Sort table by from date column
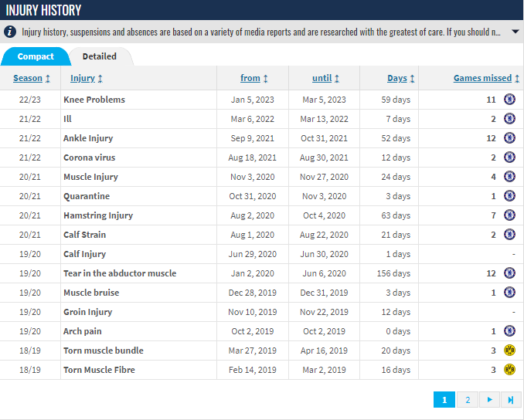The width and height of the screenshot is (524, 420). (x=254, y=78)
